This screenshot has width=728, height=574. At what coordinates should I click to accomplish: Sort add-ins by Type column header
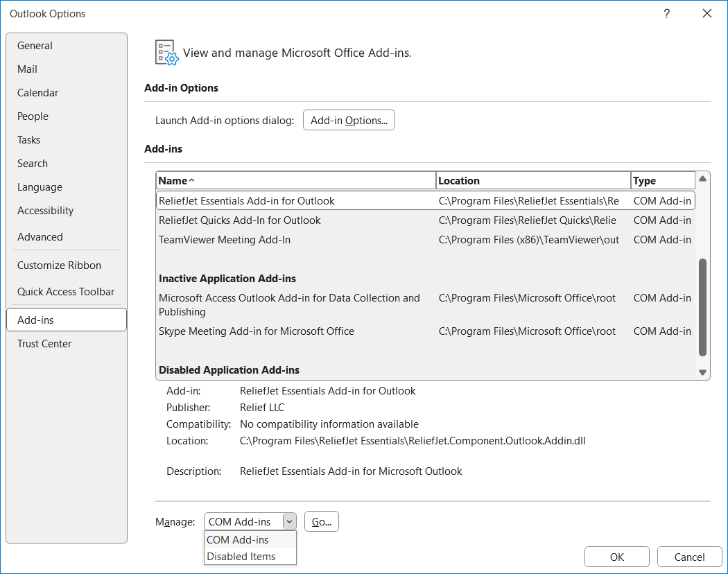[663, 181]
